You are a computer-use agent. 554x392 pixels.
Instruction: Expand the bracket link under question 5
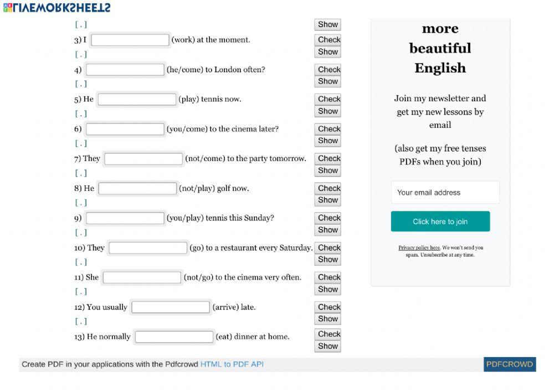(81, 114)
